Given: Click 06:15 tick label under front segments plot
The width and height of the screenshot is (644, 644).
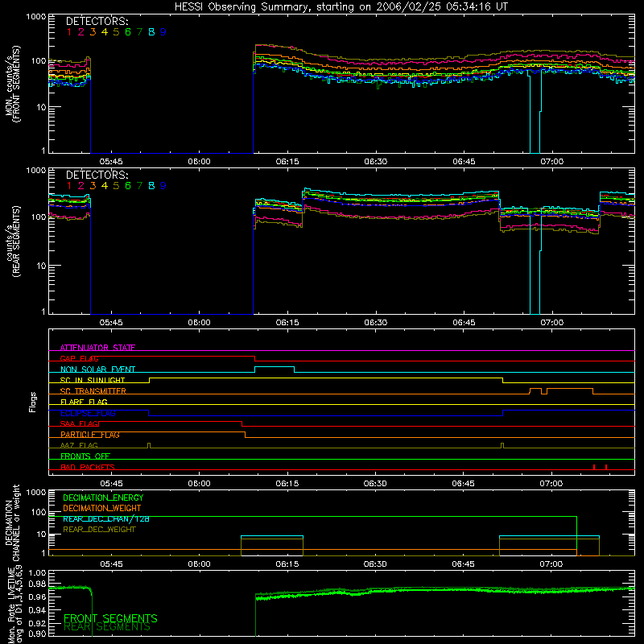Looking at the screenshot, I should 287,162.
